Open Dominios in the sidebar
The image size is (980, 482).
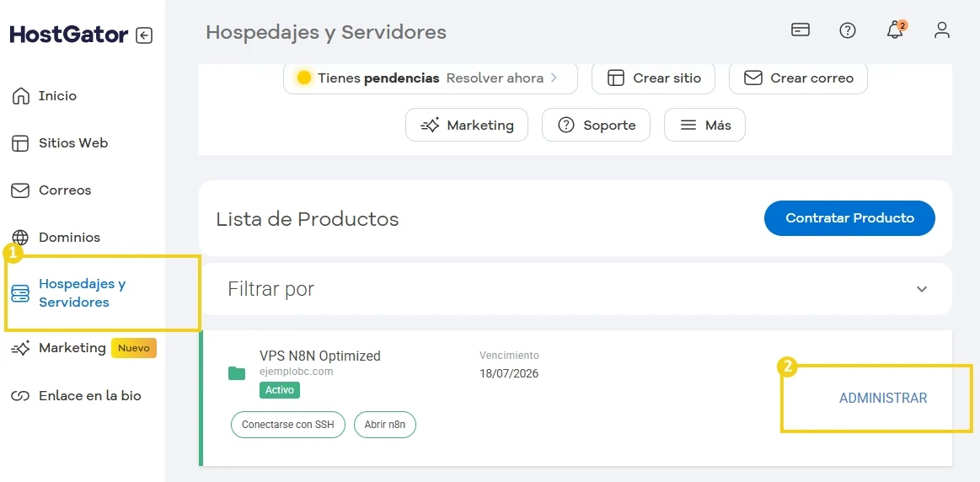(x=69, y=238)
